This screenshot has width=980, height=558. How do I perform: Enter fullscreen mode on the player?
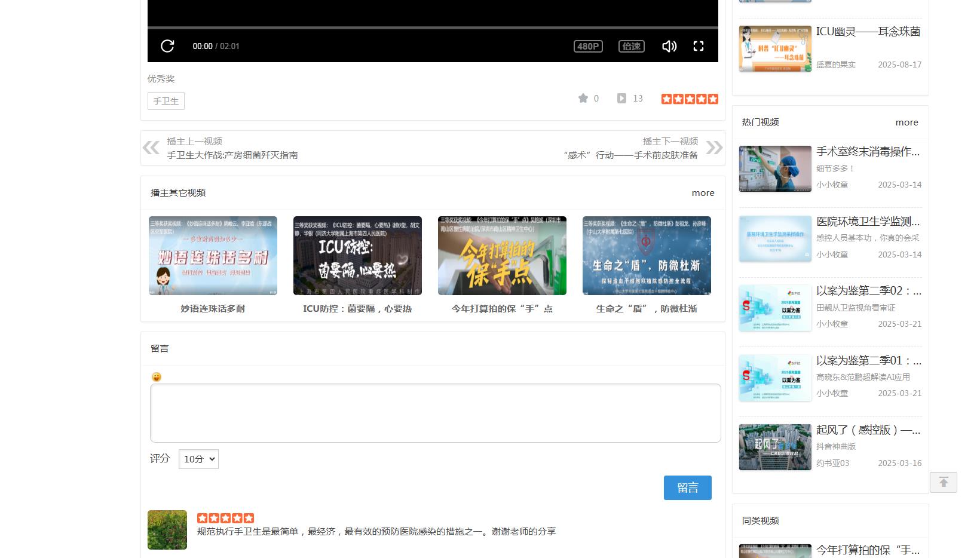point(698,45)
